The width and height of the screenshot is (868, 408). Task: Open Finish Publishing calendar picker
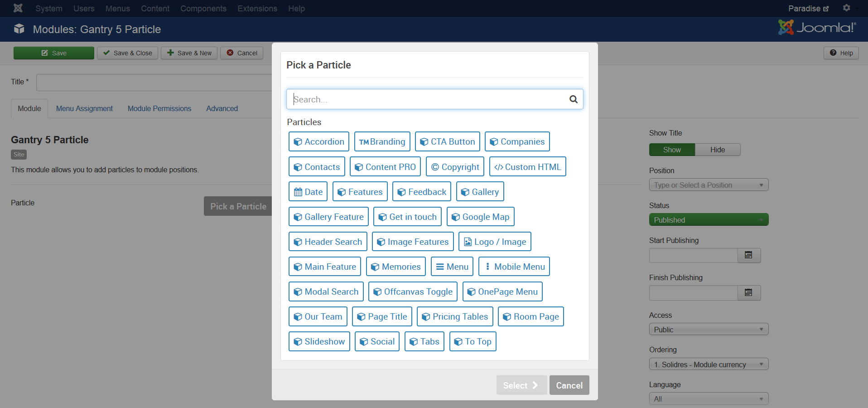coord(748,293)
